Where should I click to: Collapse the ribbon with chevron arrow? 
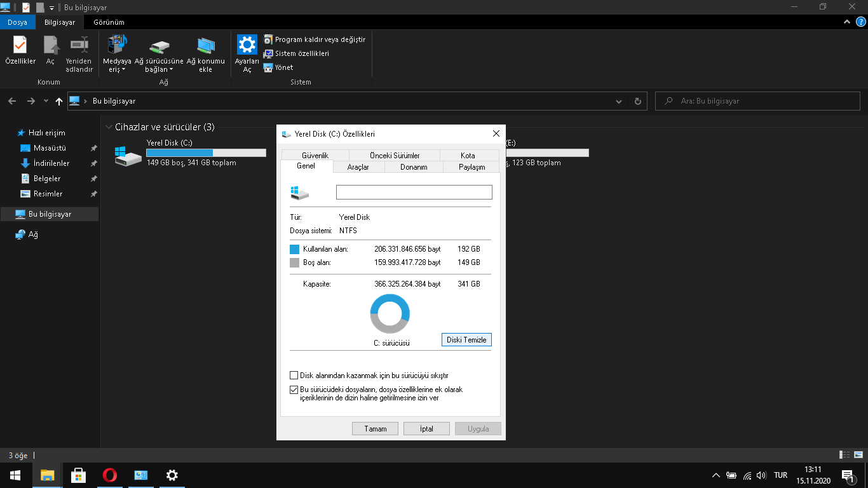[847, 22]
